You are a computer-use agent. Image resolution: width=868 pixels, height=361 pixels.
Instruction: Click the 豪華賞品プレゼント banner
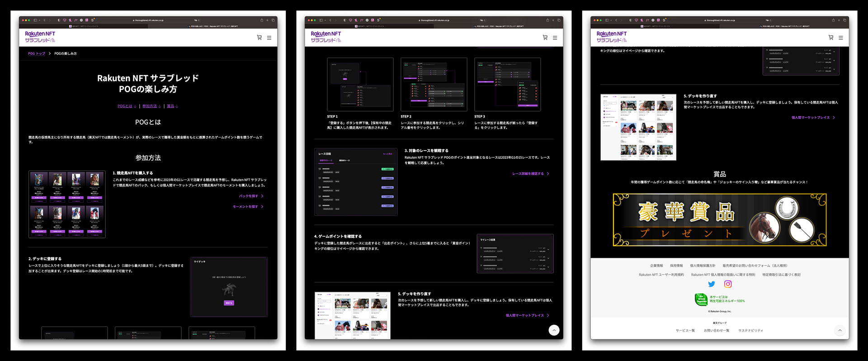click(x=720, y=220)
